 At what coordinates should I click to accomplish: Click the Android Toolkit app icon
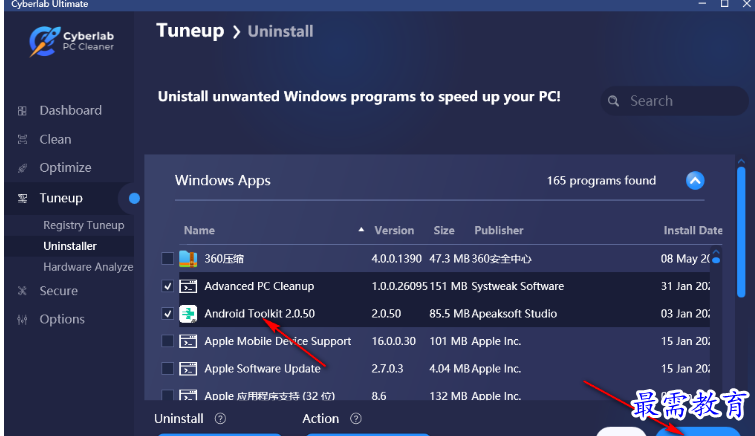(x=188, y=314)
